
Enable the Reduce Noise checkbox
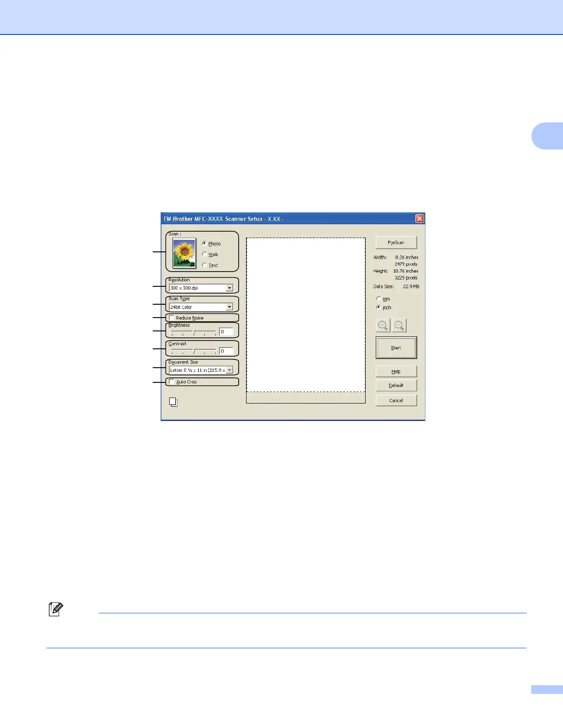(172, 318)
